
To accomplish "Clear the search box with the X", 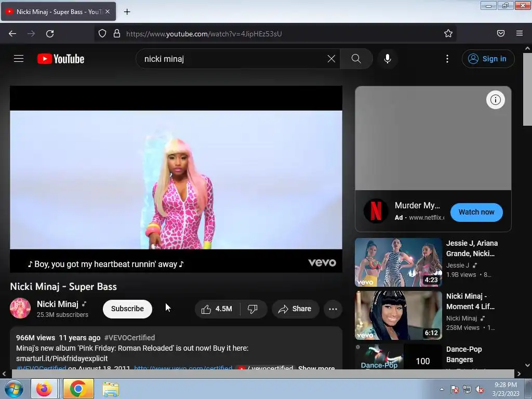I will (x=331, y=59).
